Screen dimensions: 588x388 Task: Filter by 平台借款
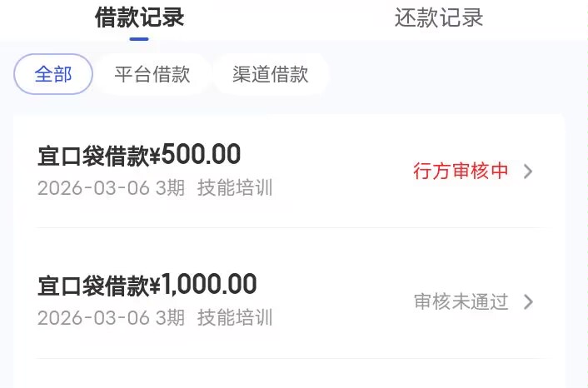pyautogui.click(x=152, y=74)
